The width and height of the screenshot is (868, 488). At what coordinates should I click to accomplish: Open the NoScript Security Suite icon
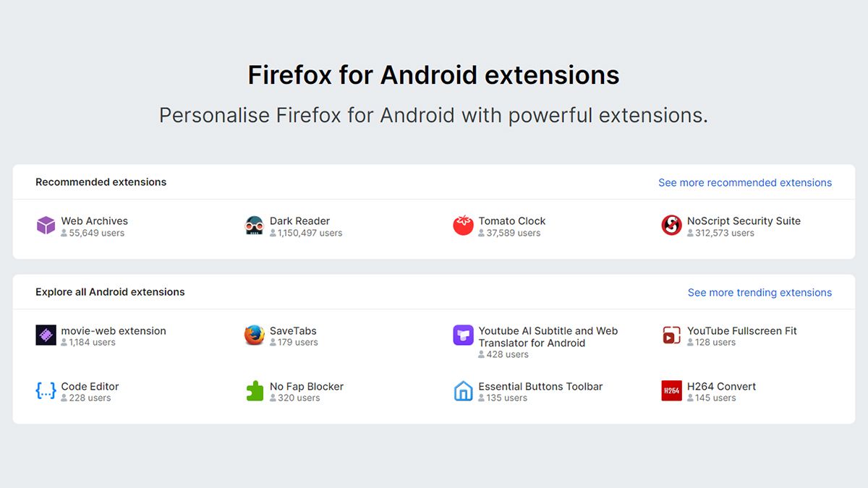[671, 225]
